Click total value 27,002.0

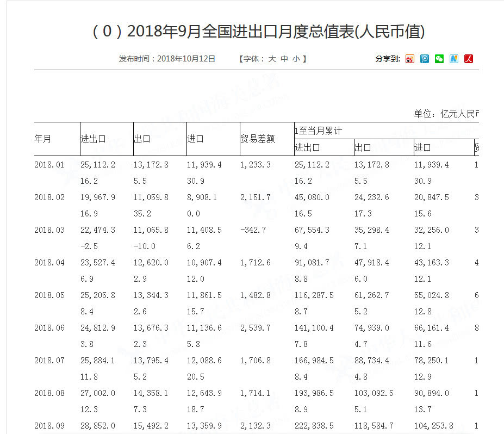tap(98, 393)
